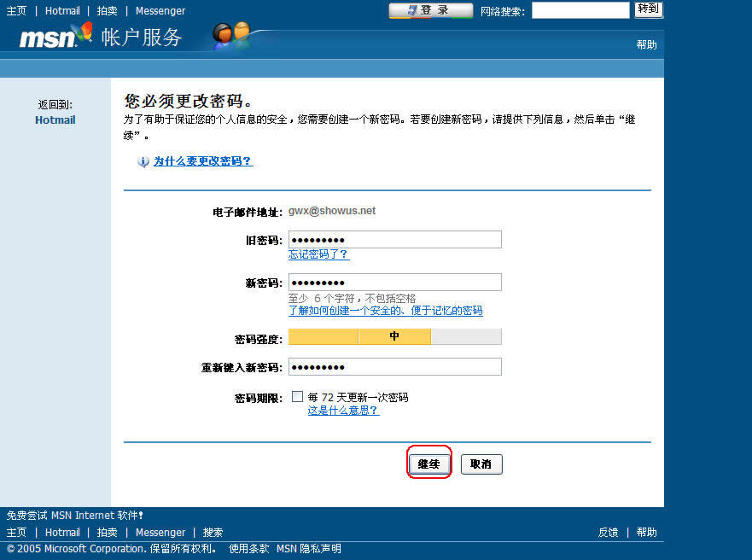
Task: Open the 使用条款 terms of use link
Action: tap(249, 549)
